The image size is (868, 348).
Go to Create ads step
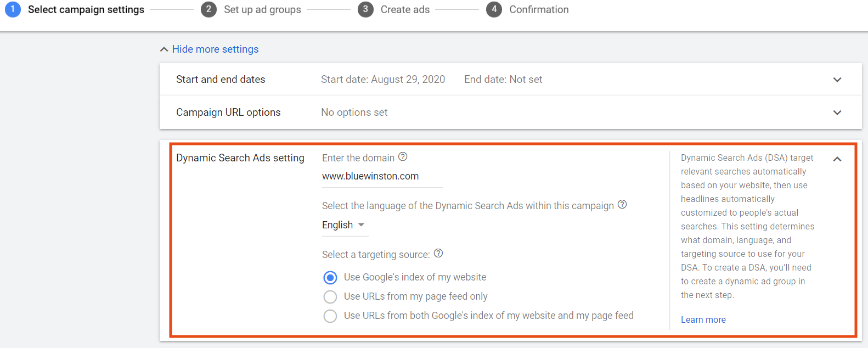[x=405, y=9]
